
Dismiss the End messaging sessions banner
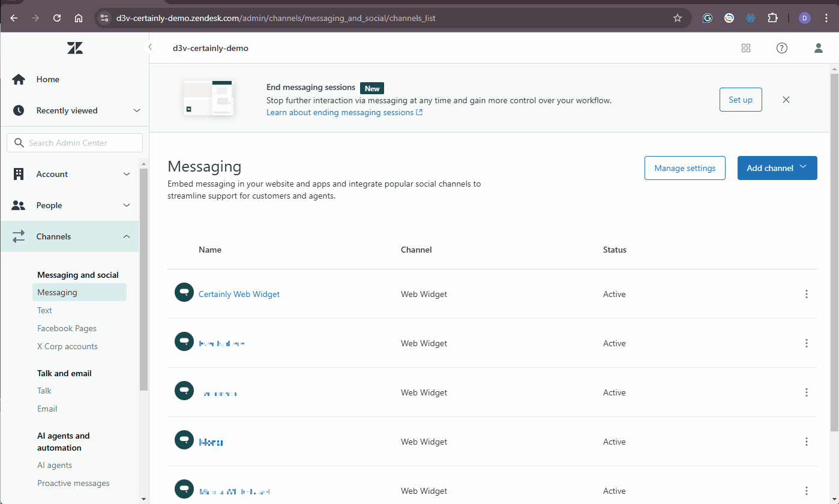tap(786, 100)
